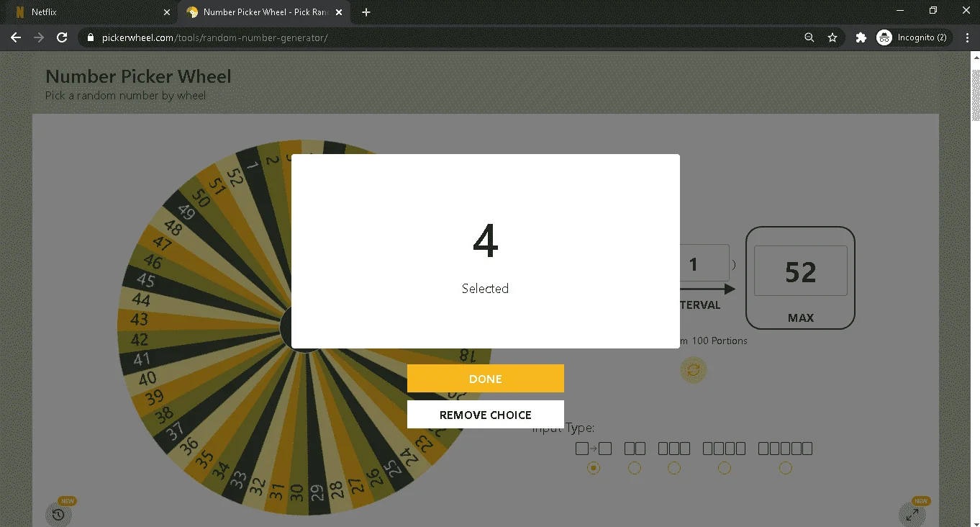Viewport: 980px width, 527px height.
Task: Open a new browser tab
Action: click(366, 12)
